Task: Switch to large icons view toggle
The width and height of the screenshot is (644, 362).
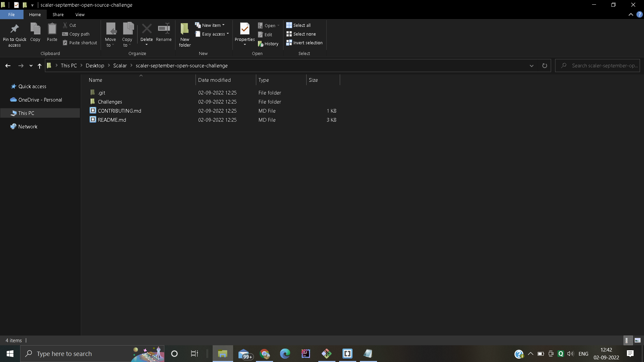Action: point(638,340)
